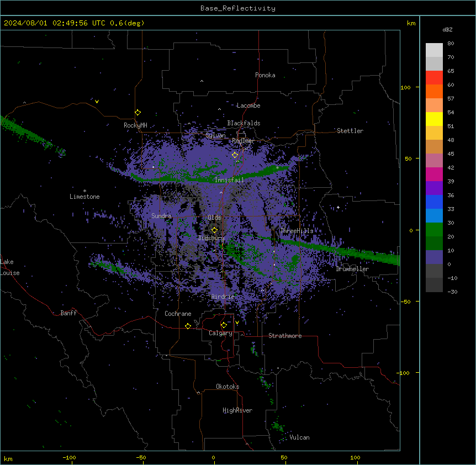476x465 pixels.
Task: Click the Calgary city label
Action: click(220, 333)
